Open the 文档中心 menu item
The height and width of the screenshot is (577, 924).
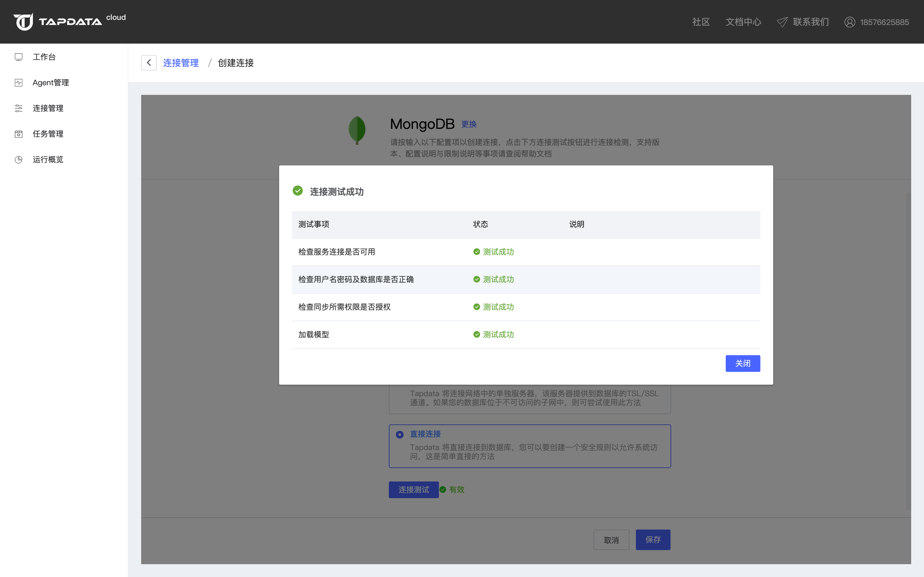pyautogui.click(x=742, y=22)
